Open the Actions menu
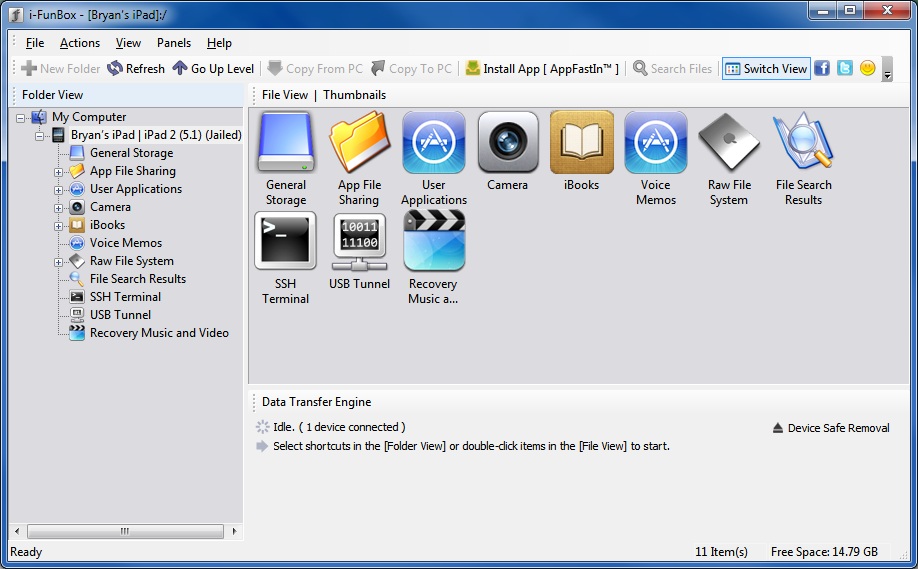This screenshot has width=918, height=569. (80, 43)
